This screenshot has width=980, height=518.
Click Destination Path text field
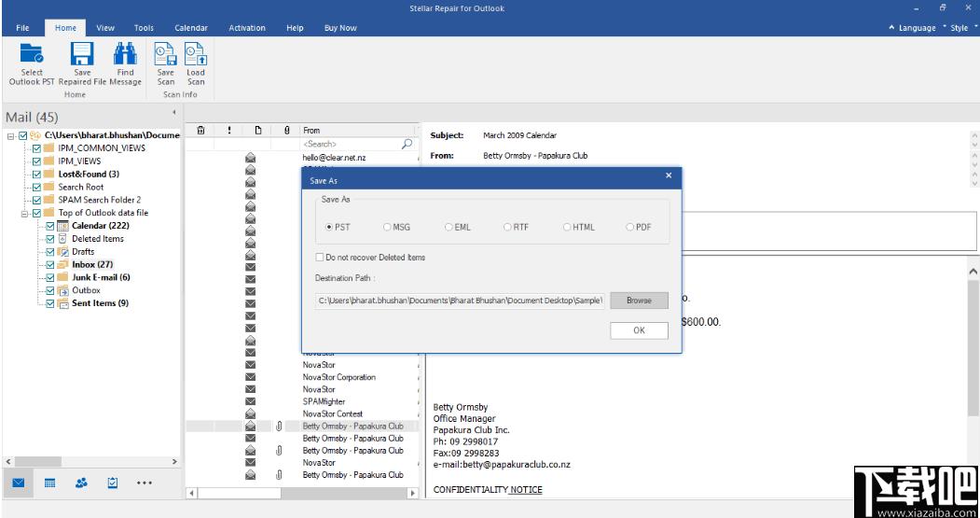[x=460, y=301]
